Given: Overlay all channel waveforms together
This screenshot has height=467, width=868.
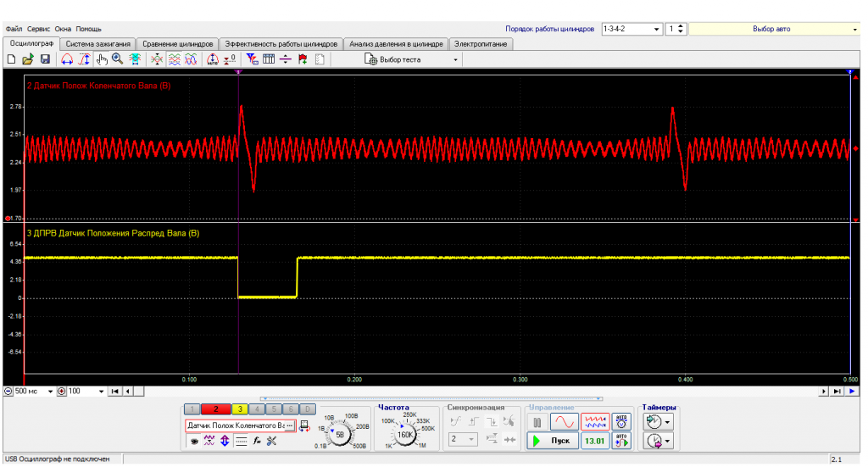Looking at the screenshot, I should click(191, 59).
